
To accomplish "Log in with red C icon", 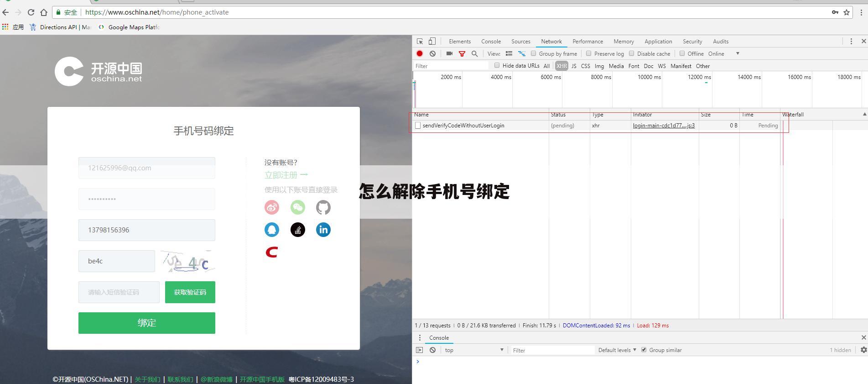I will tap(272, 252).
